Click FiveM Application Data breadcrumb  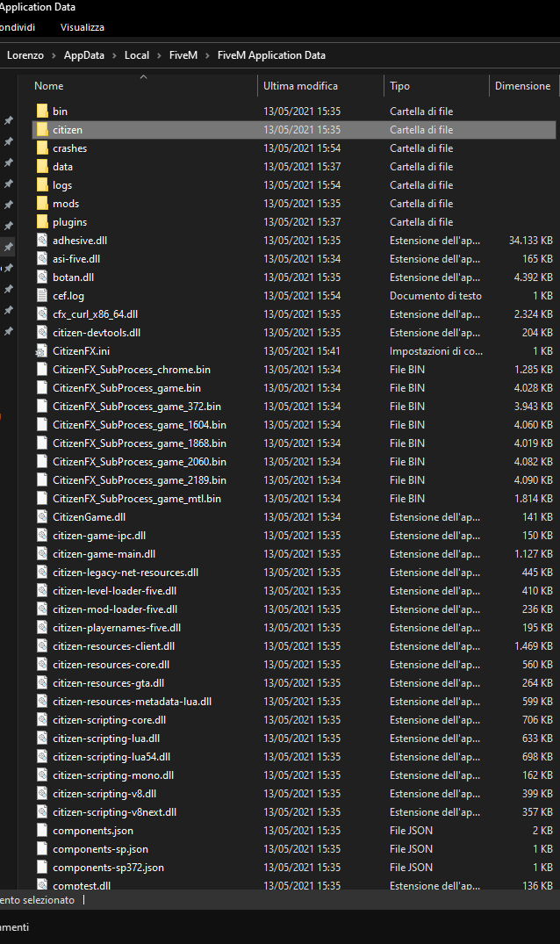click(271, 54)
